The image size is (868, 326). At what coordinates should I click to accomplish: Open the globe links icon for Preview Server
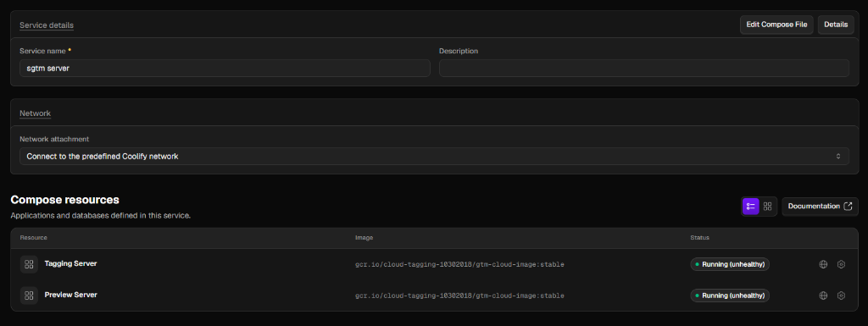coord(823,295)
